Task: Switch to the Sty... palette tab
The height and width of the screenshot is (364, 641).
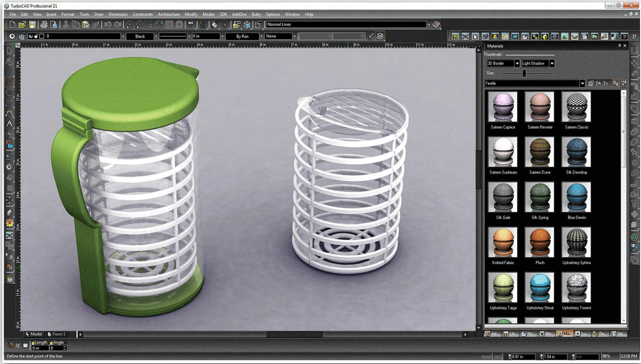Action: [529, 334]
